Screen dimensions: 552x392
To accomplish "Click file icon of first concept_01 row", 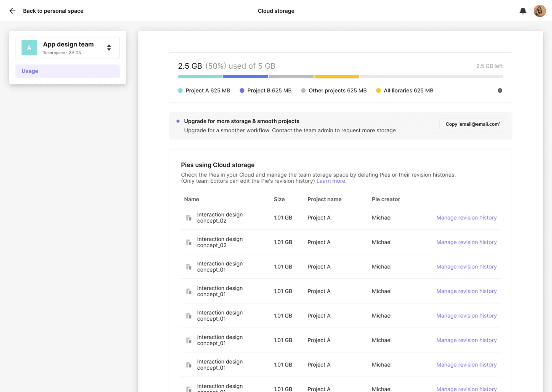I will 189,267.
